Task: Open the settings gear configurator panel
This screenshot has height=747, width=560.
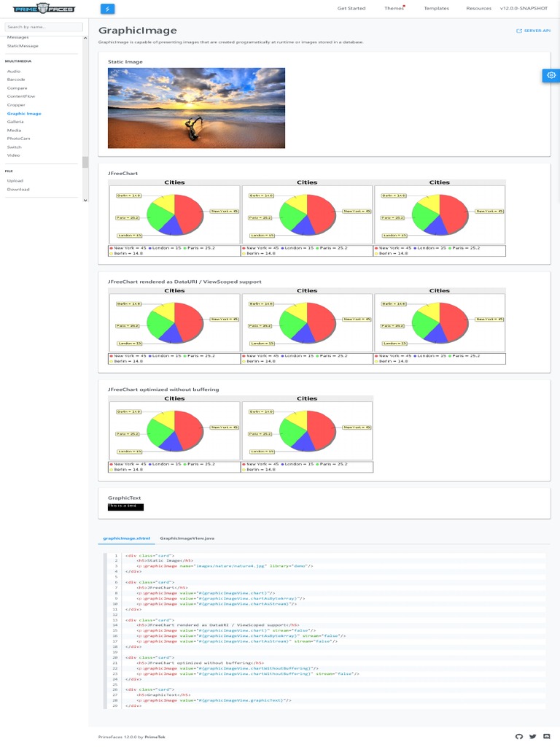Action: tap(551, 75)
